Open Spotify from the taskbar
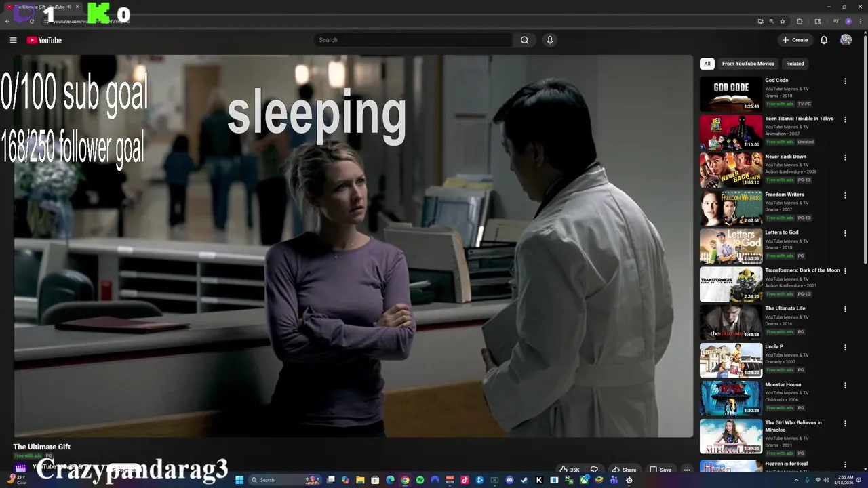This screenshot has width=868, height=488. pos(420,480)
